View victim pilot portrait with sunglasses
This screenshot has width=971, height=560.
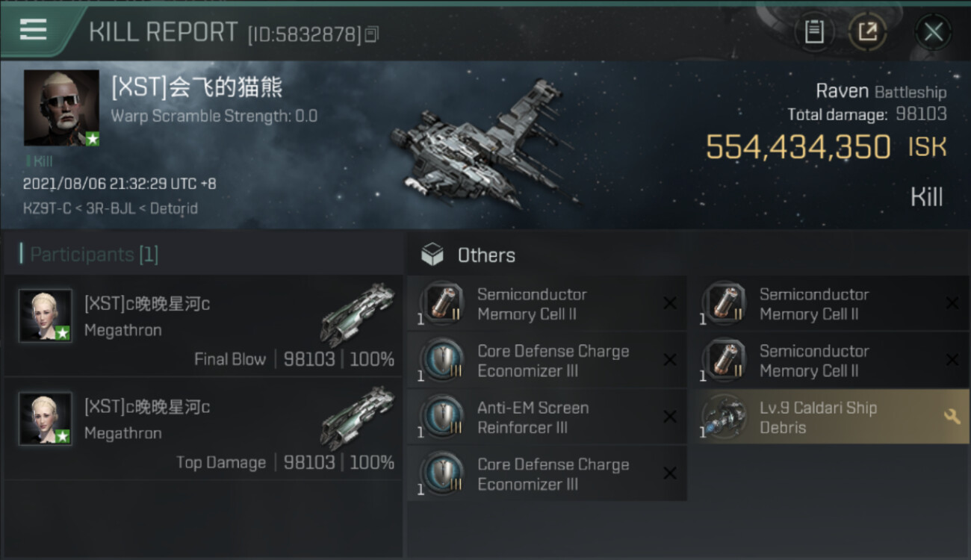point(61,108)
